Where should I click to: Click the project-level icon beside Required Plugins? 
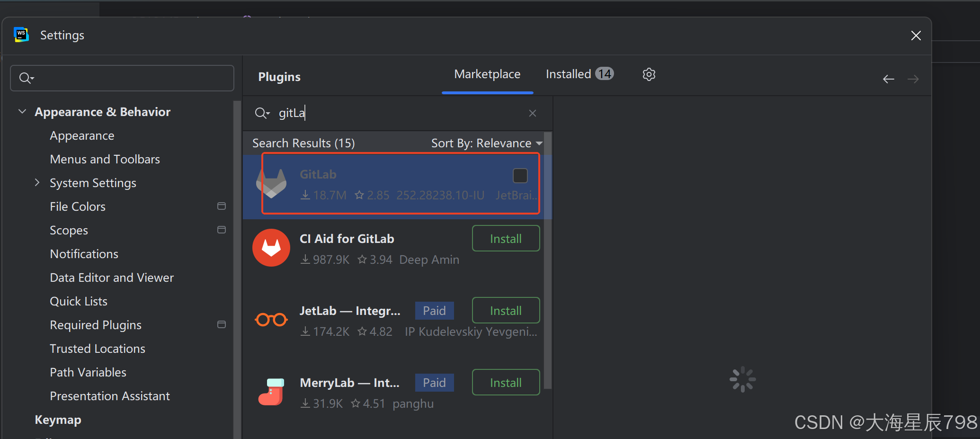221,324
